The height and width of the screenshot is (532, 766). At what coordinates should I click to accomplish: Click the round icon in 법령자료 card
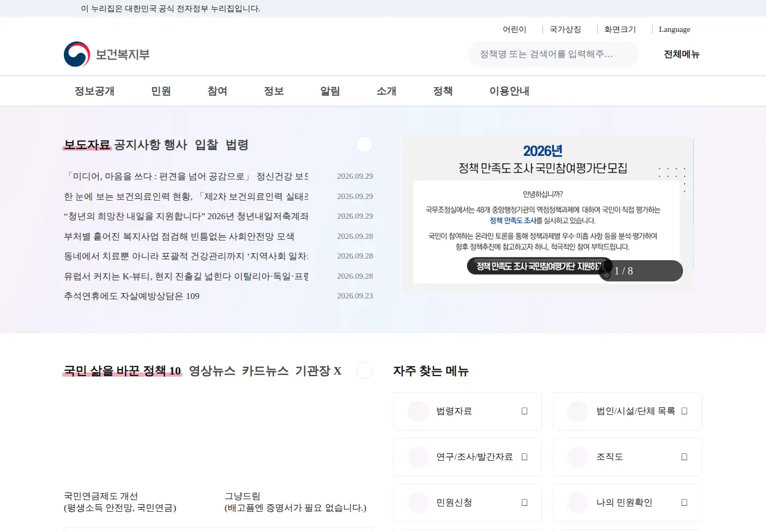(418, 411)
